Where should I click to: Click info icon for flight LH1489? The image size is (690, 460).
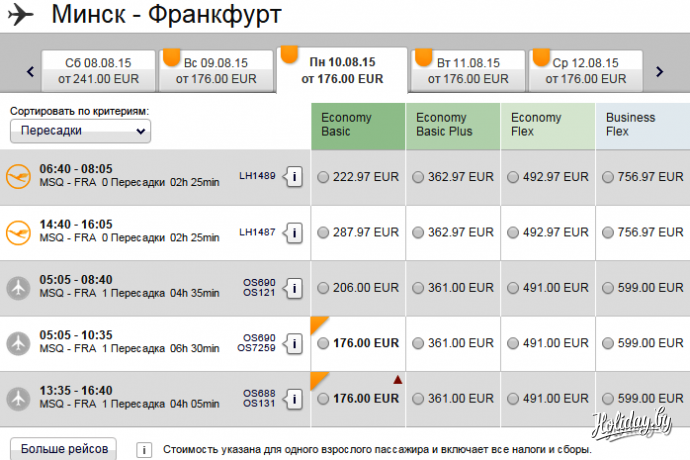[293, 177]
